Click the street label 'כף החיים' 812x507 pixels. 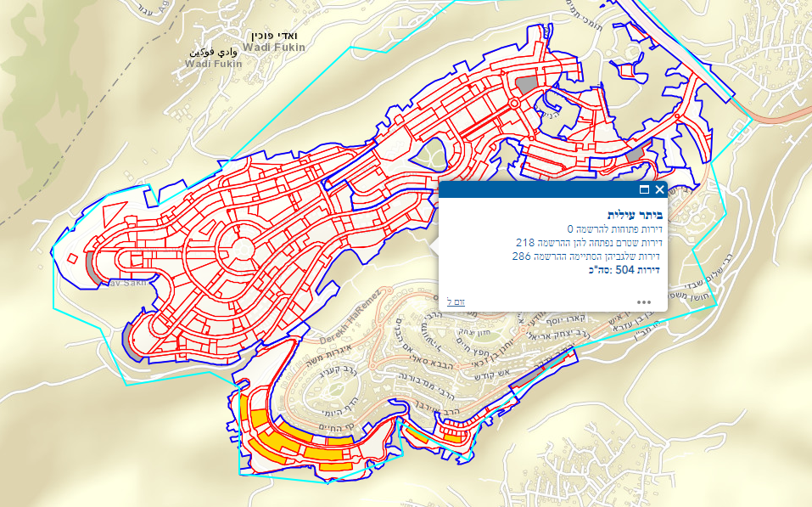pyautogui.click(x=336, y=426)
